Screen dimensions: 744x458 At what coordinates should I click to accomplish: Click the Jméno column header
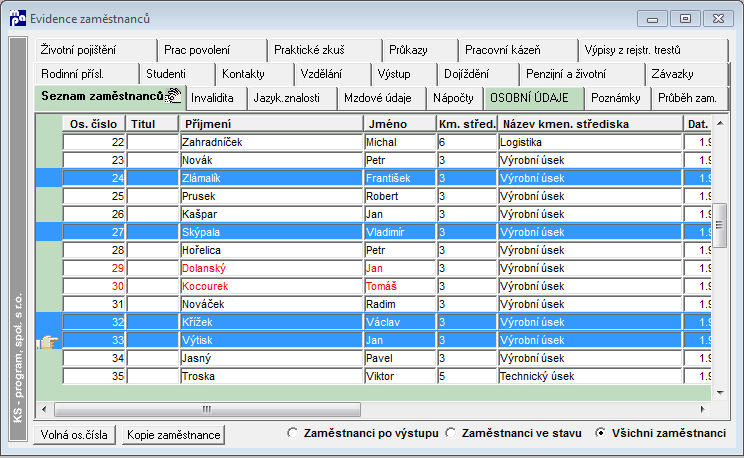400,124
